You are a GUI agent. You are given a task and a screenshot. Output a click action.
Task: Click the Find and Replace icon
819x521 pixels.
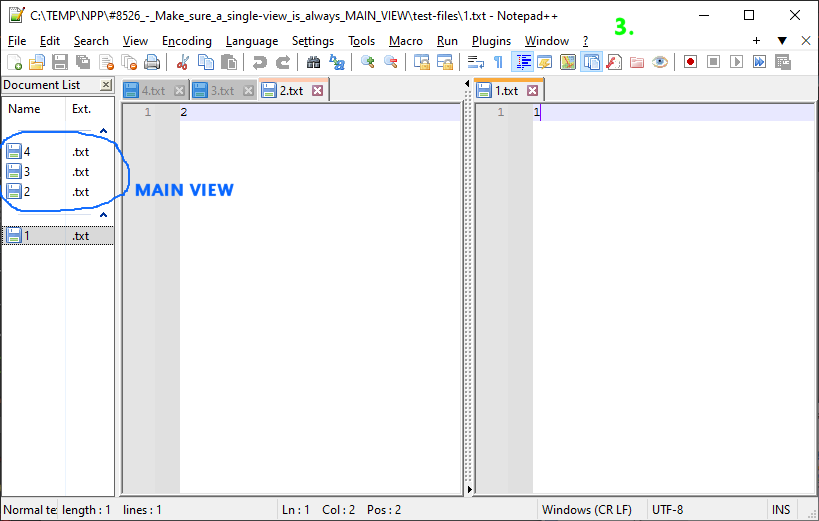(337, 62)
